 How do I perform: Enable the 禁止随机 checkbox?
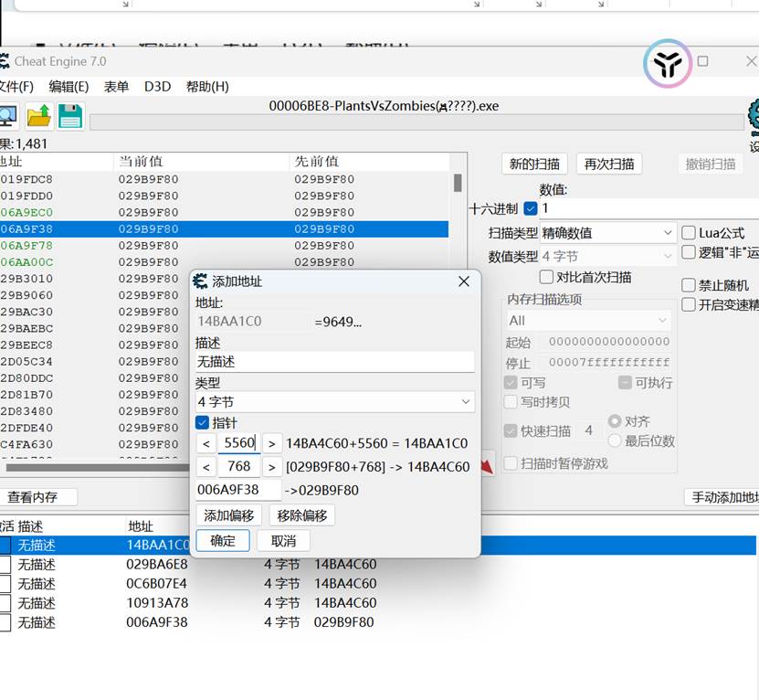(689, 285)
